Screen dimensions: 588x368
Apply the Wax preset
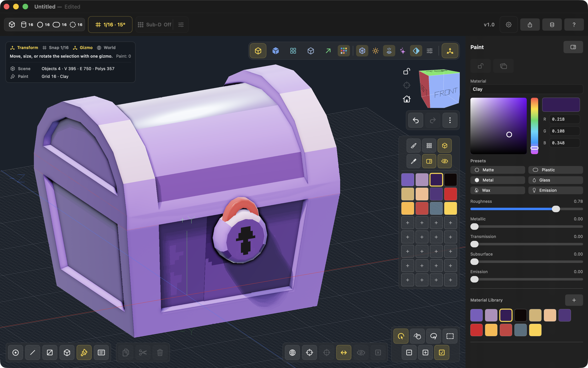(x=498, y=190)
